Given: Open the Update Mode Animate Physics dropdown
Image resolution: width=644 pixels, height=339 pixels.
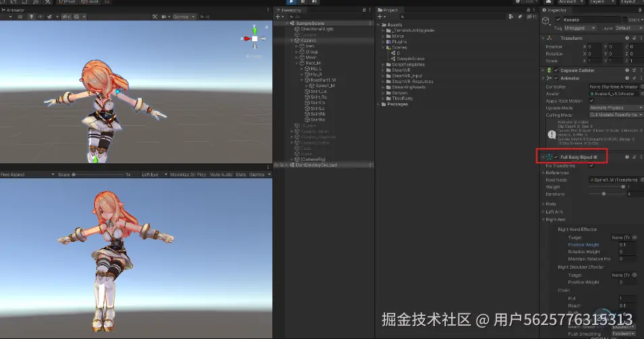Looking at the screenshot, I should tap(615, 108).
